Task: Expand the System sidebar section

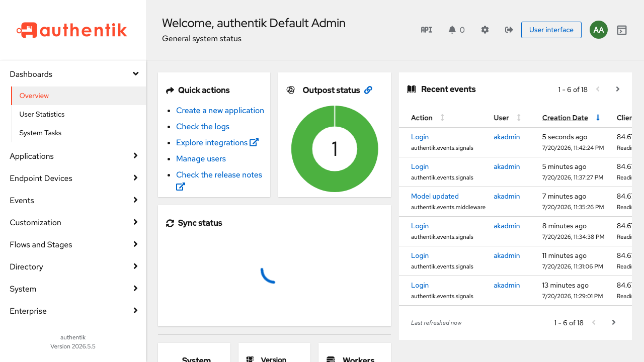Action: pyautogui.click(x=73, y=289)
